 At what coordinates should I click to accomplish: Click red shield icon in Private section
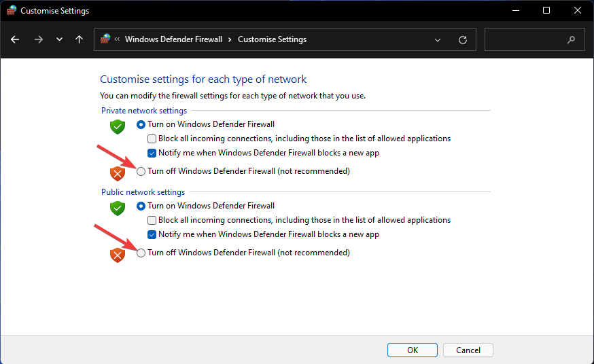click(118, 174)
